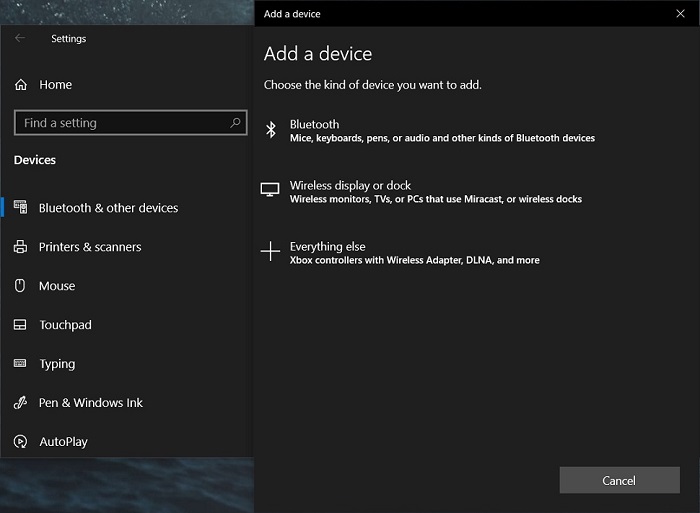Click the magnifier icon in search box
Viewport: 700px width, 513px height.
236,123
